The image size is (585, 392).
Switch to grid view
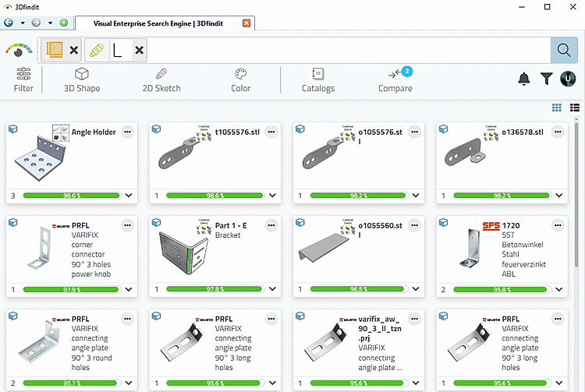click(557, 108)
